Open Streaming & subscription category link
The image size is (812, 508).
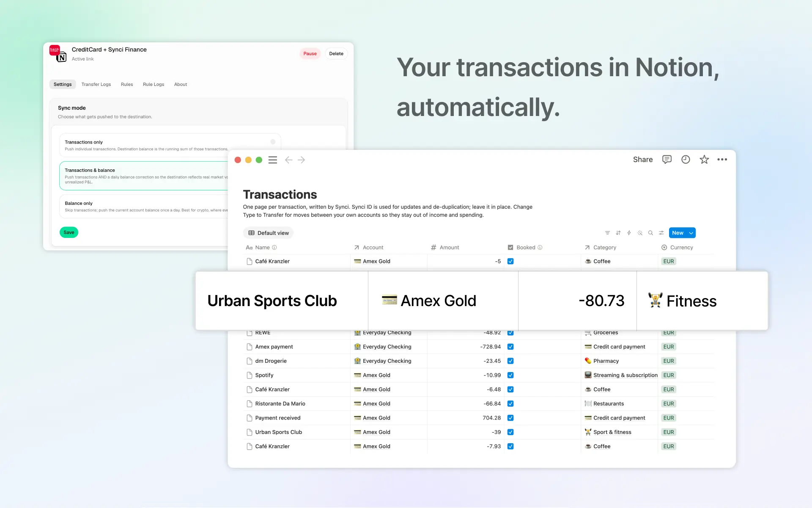coord(625,375)
